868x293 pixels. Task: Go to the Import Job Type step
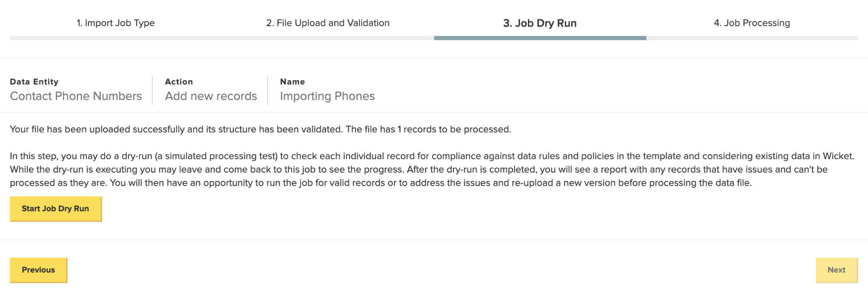(x=116, y=23)
